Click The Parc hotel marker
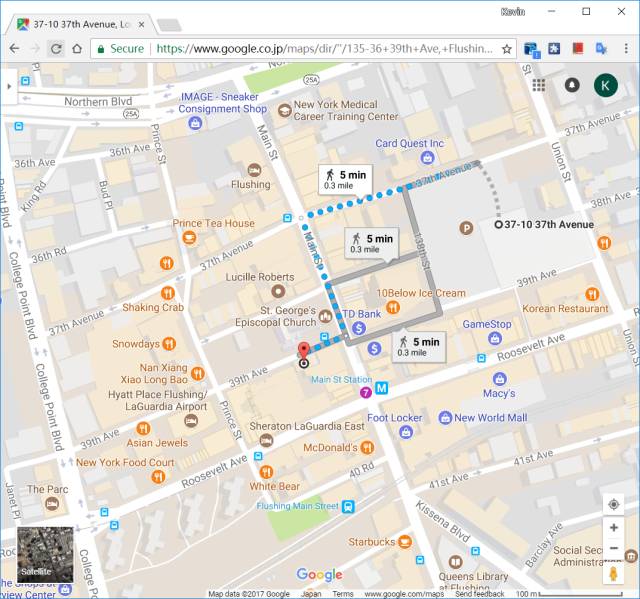 (x=52, y=504)
